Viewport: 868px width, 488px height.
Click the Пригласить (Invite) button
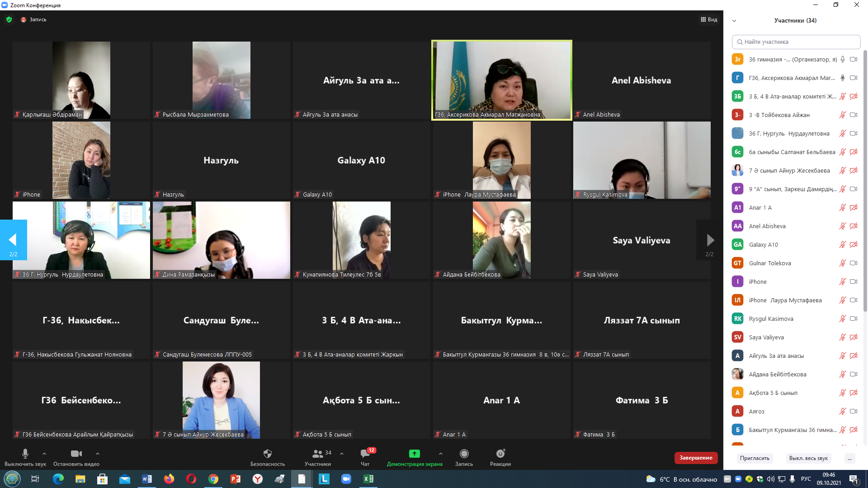pyautogui.click(x=755, y=458)
